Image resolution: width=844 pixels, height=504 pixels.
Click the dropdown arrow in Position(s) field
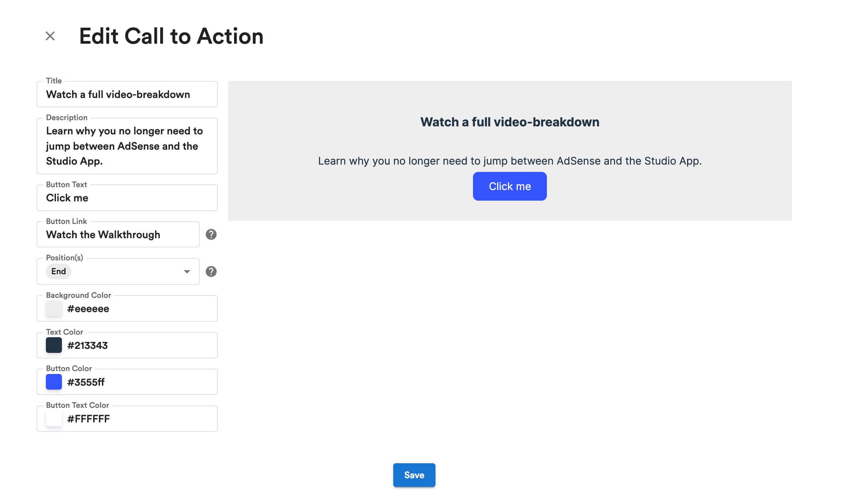[x=186, y=271]
